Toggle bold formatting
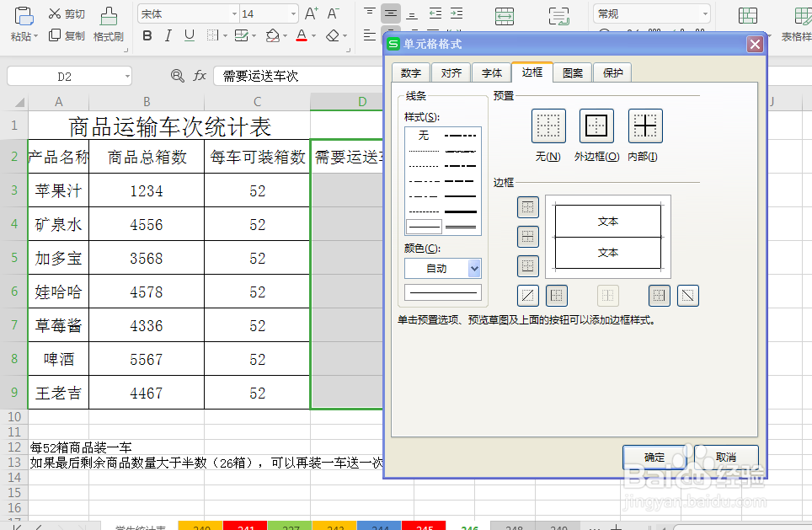 click(x=147, y=35)
